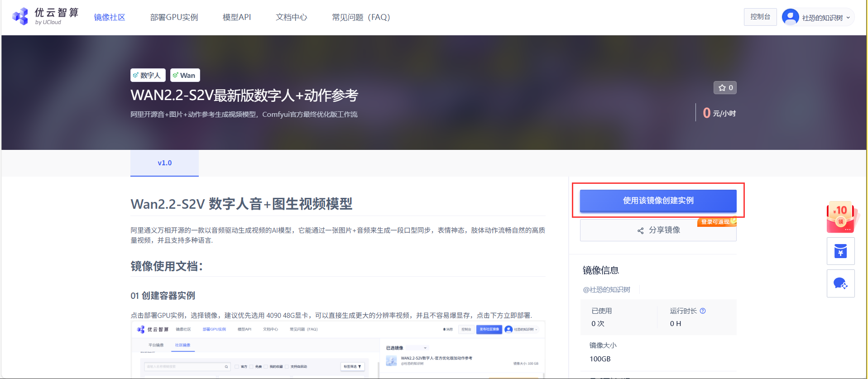This screenshot has width=868, height=379.
Task: Navigate to 文档中心
Action: point(291,17)
